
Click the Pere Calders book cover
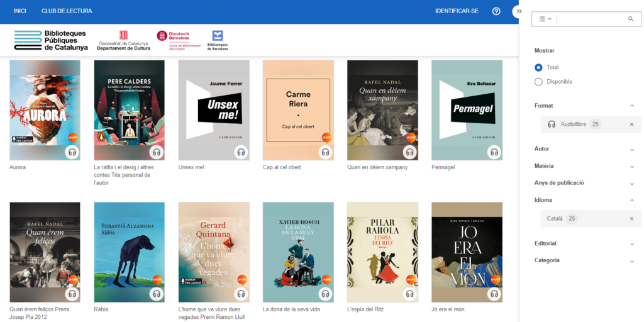(x=130, y=110)
